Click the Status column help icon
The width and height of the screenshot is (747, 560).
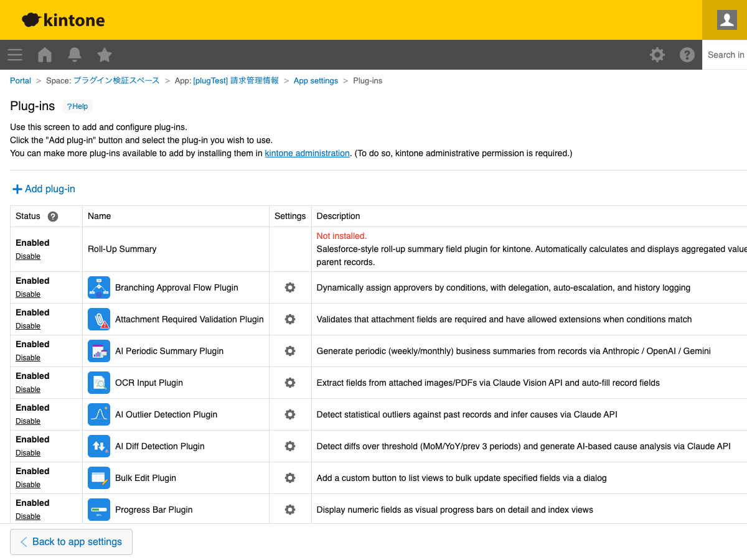click(x=53, y=217)
